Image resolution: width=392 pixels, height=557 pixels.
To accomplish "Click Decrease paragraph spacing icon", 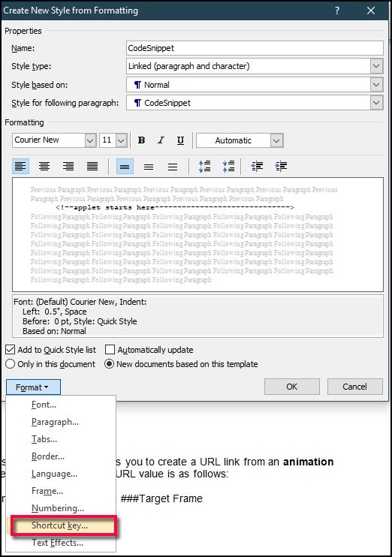I will coord(228,166).
